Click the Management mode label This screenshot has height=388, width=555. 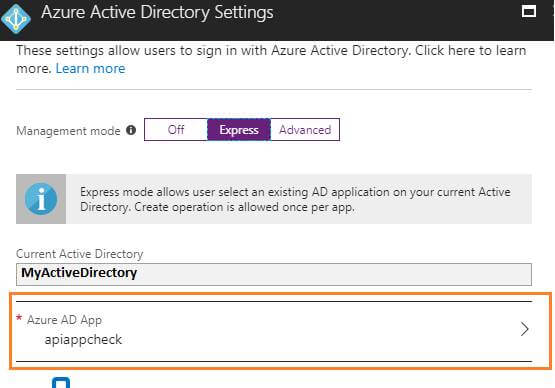68,131
